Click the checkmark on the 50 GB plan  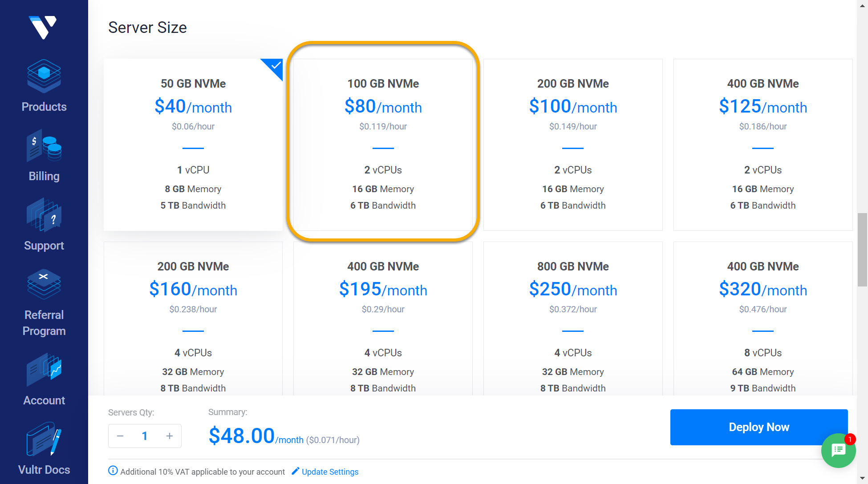275,68
